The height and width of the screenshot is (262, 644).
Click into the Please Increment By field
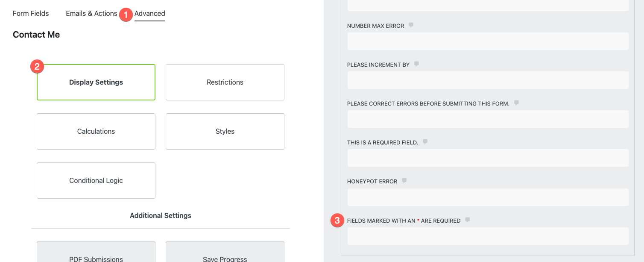click(x=488, y=80)
